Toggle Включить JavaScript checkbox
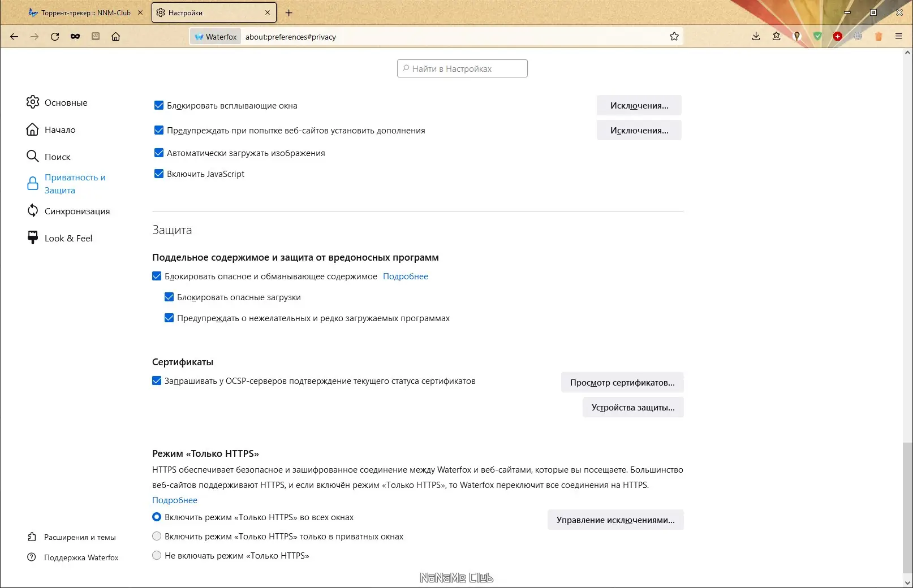Screen dimensions: 913x588 click(x=159, y=174)
